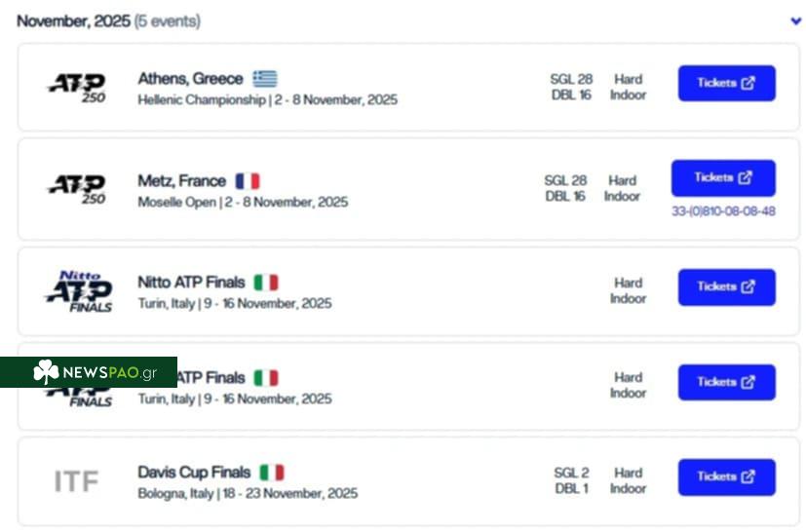Collapse the November 2025 events section
The width and height of the screenshot is (806, 532).
click(795, 20)
